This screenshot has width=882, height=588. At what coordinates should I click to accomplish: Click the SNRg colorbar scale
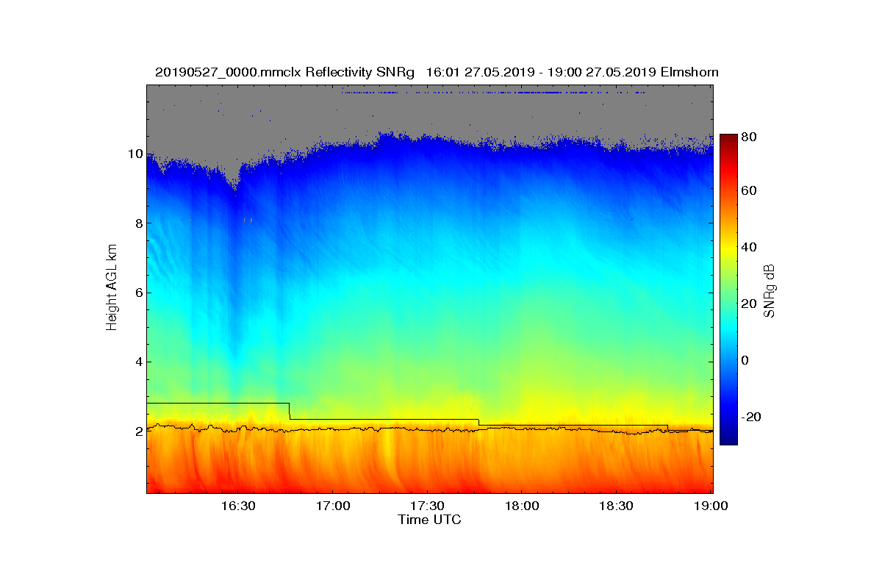[728, 290]
